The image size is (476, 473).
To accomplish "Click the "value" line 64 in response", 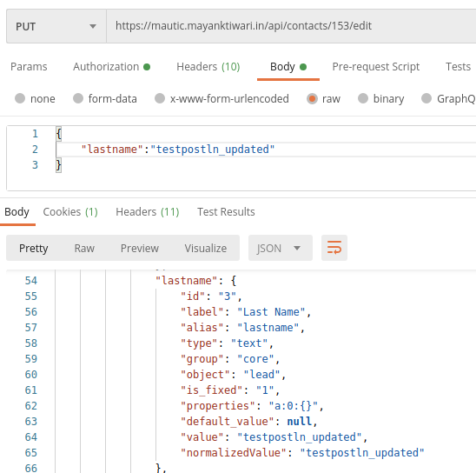I will pos(274,437).
